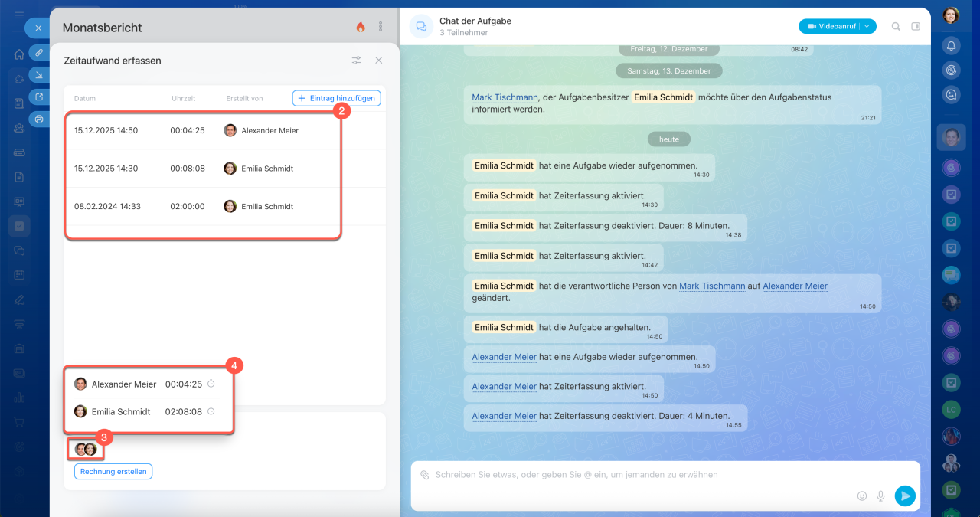Open the LC avatar chat in right sidebar
This screenshot has width=980, height=517.
(951, 409)
